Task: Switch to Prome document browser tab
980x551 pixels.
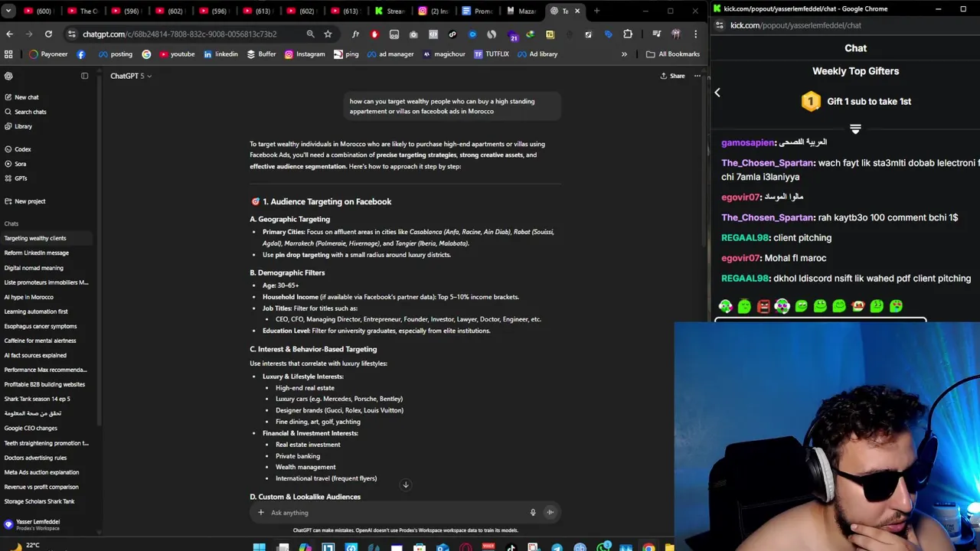Action: 478,11
